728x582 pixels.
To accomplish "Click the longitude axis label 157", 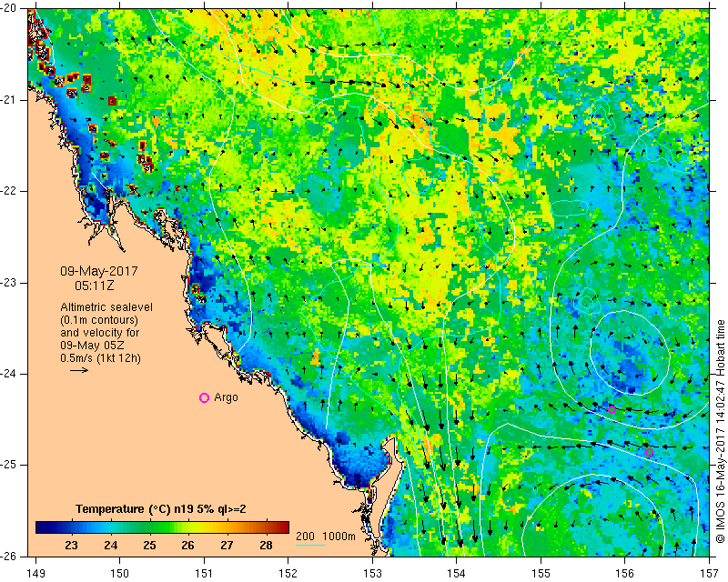I will (710, 574).
